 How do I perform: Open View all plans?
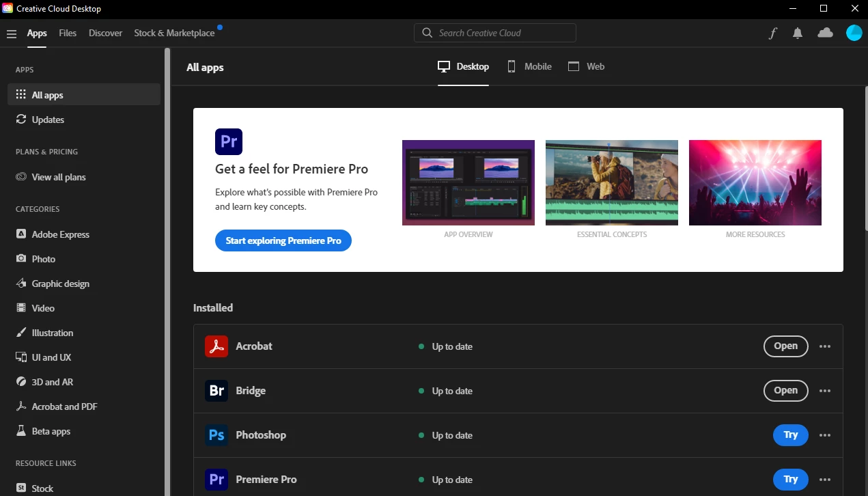[84, 177]
